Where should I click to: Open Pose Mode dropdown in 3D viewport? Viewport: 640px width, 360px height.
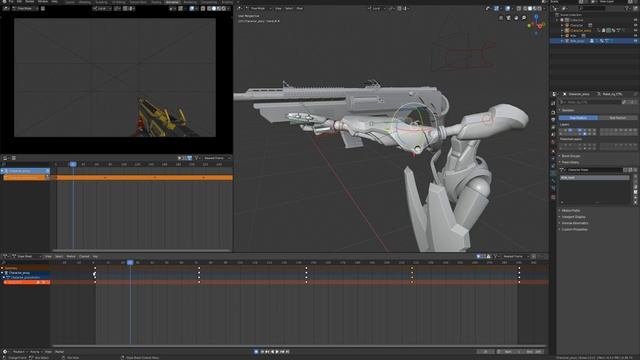tap(258, 8)
